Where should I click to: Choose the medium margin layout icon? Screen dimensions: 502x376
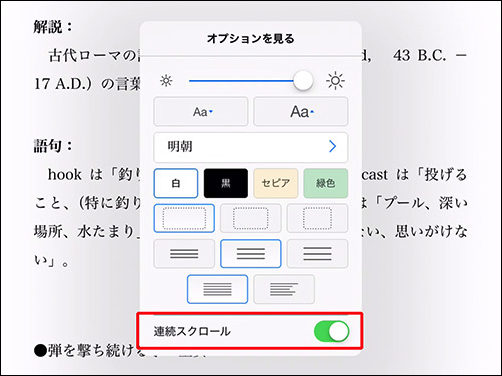(x=251, y=218)
